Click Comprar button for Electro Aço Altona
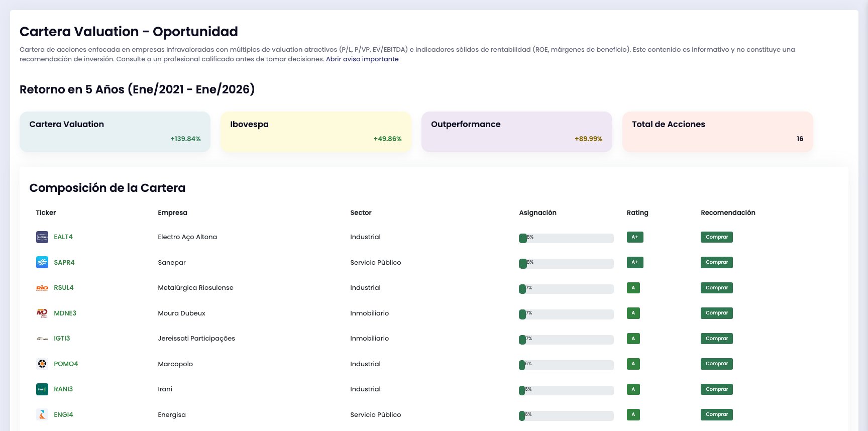 click(x=717, y=237)
